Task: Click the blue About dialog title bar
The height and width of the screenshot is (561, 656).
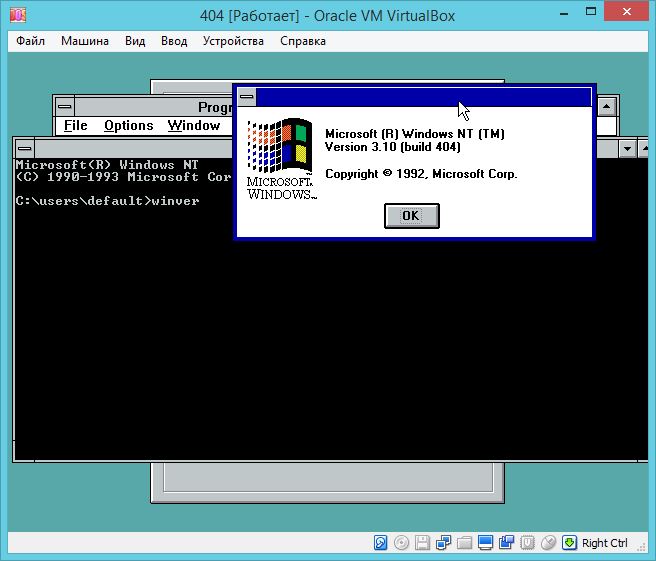Action: coord(423,97)
